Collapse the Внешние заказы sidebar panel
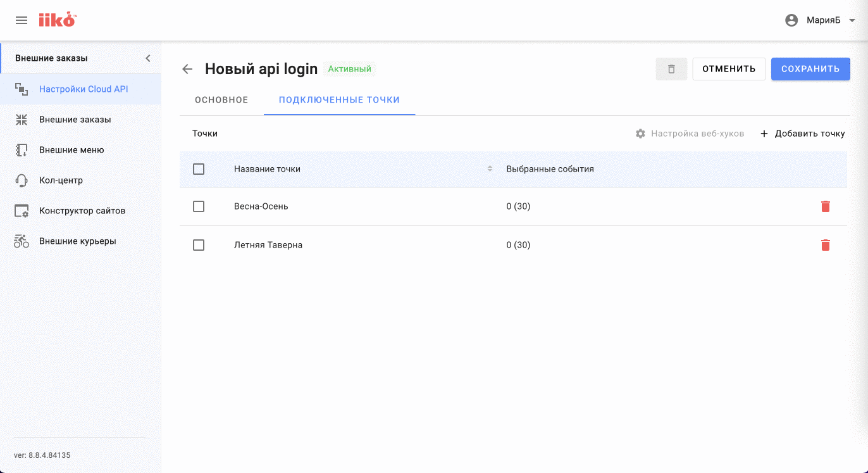The width and height of the screenshot is (868, 473). (x=148, y=58)
